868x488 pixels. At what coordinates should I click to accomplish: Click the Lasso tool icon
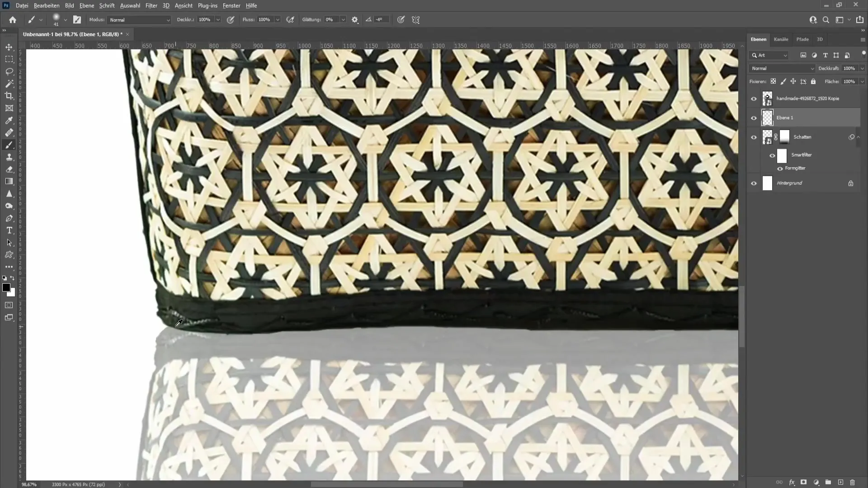pyautogui.click(x=9, y=71)
